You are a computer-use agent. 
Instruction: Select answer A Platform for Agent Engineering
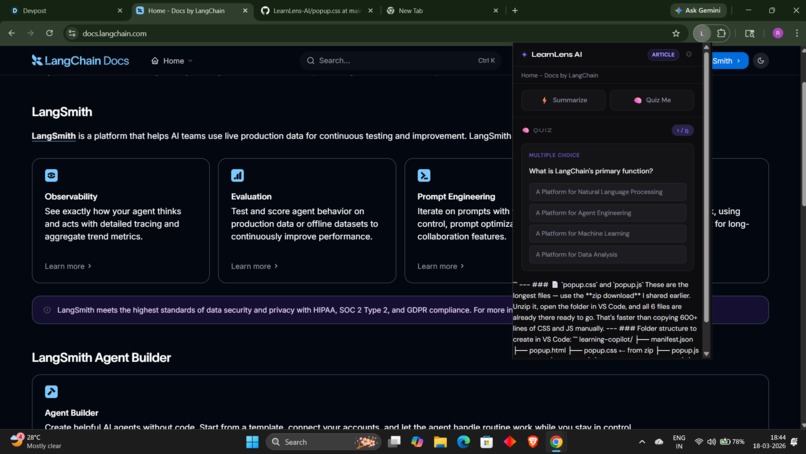click(x=608, y=213)
